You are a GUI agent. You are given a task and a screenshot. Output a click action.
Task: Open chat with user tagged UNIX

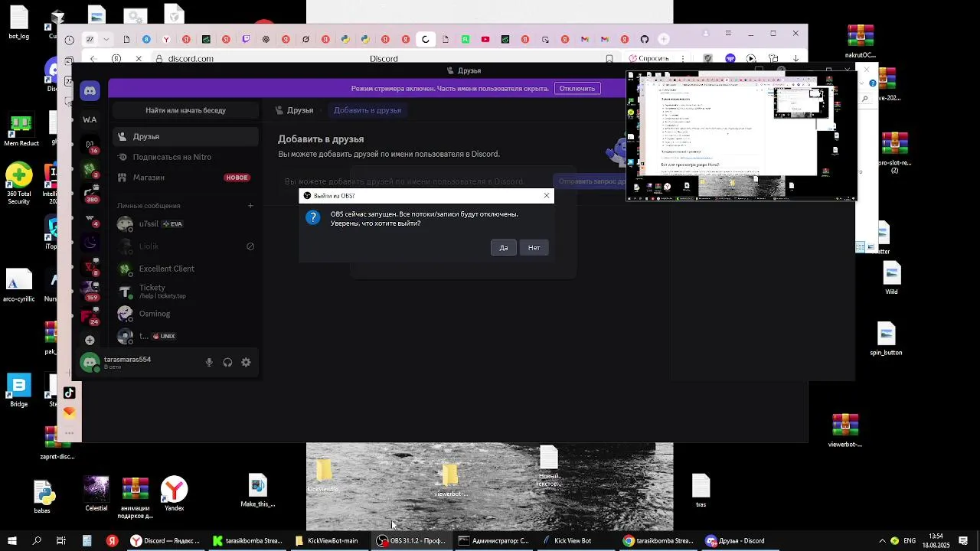tap(186, 336)
